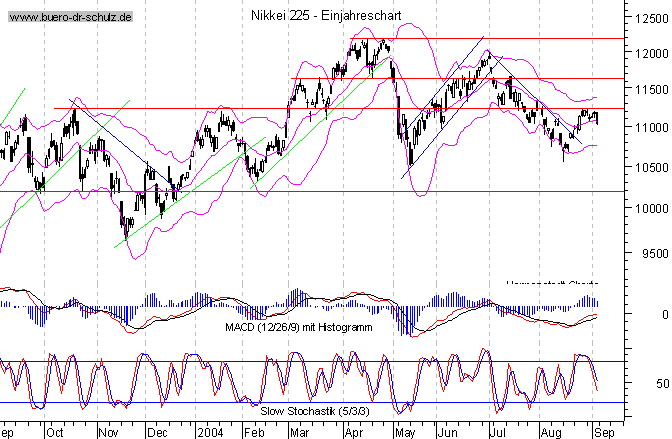The width and height of the screenshot is (672, 439).
Task: Click the 11500 price axis label
Action: pyautogui.click(x=645, y=91)
